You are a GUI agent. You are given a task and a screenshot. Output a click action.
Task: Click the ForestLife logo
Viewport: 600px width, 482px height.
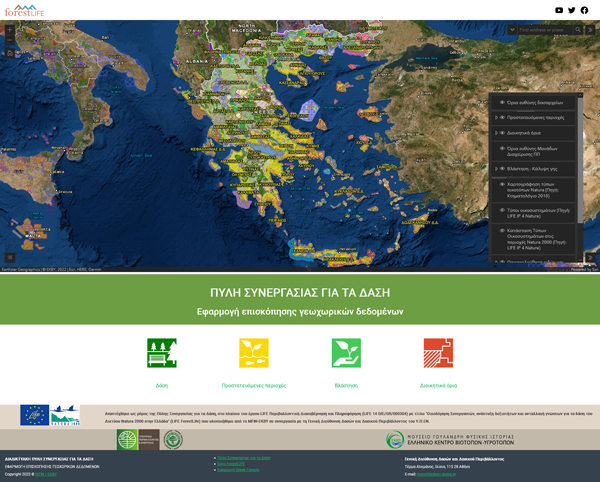tap(25, 10)
